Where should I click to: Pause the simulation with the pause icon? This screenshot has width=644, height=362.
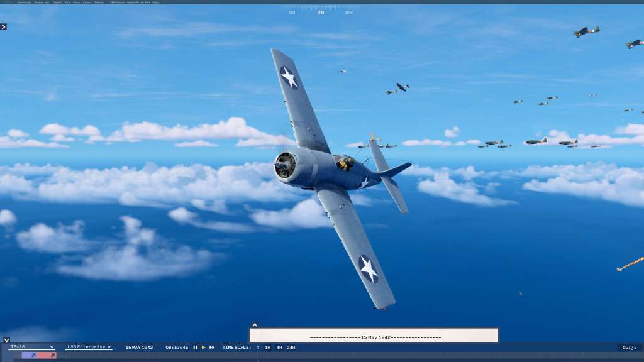click(x=195, y=348)
